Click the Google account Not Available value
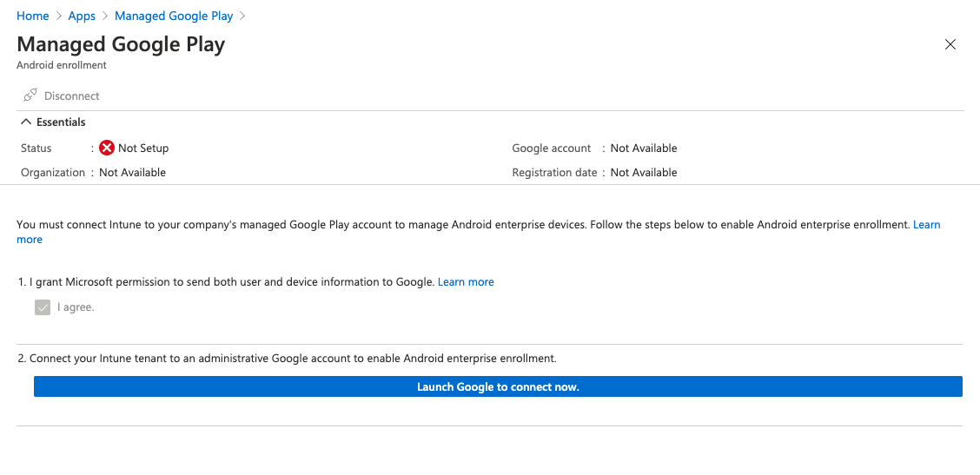 click(x=644, y=148)
